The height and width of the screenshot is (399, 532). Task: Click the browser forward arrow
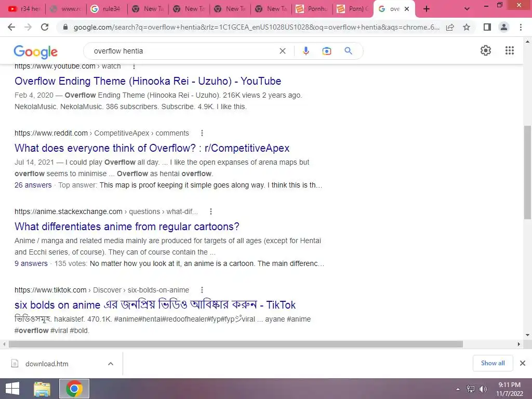coord(28,27)
